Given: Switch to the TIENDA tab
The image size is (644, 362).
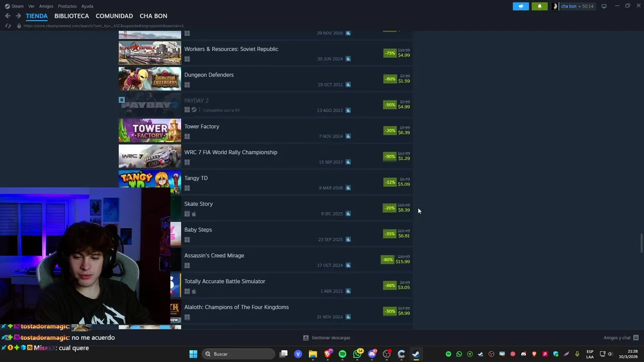Looking at the screenshot, I should (37, 16).
